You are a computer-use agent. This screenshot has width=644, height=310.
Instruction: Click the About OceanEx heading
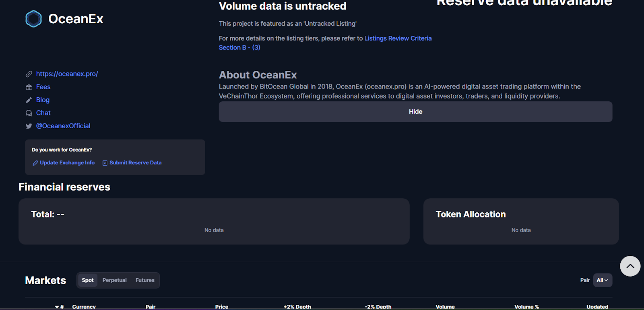pyautogui.click(x=258, y=75)
